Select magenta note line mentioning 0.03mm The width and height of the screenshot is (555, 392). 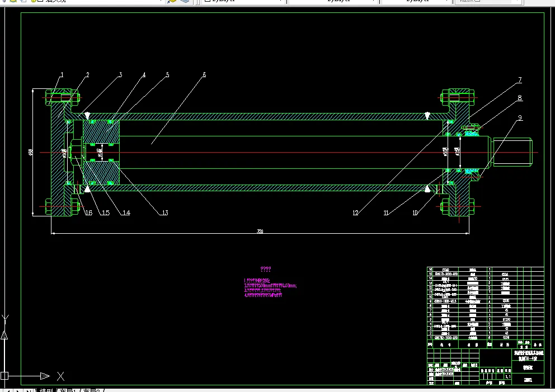pyautogui.click(x=270, y=286)
